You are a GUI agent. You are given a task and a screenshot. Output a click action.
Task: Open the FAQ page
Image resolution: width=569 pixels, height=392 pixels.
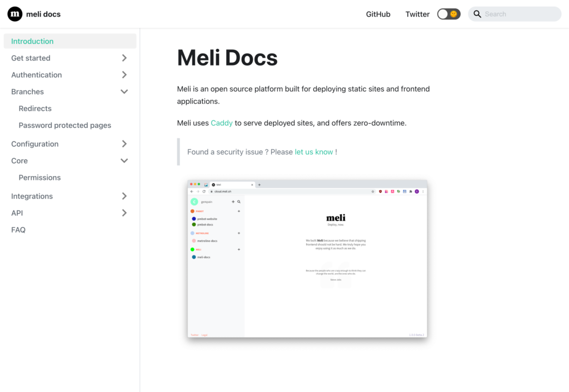(18, 230)
